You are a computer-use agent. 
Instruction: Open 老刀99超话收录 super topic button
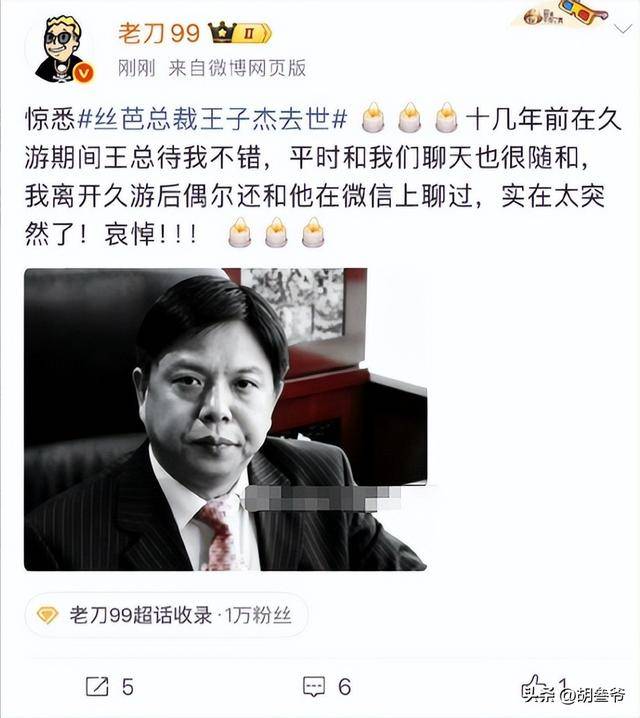pos(167,615)
